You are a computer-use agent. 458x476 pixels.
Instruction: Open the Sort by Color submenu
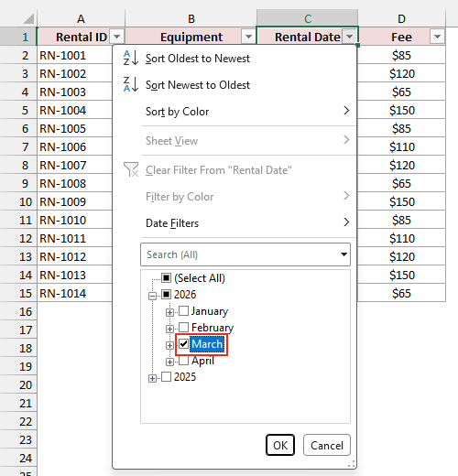pyautogui.click(x=234, y=111)
